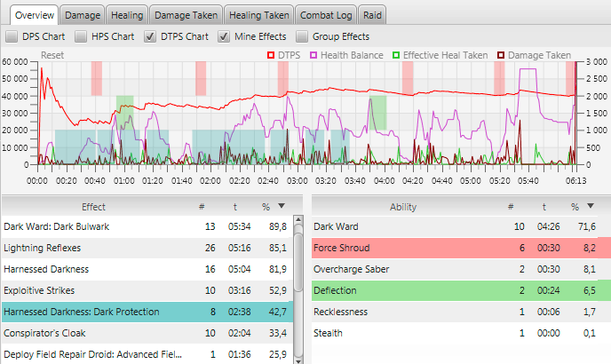Select the Deploy Field Repair Droid row
This screenshot has height=364, width=611.
(x=147, y=354)
